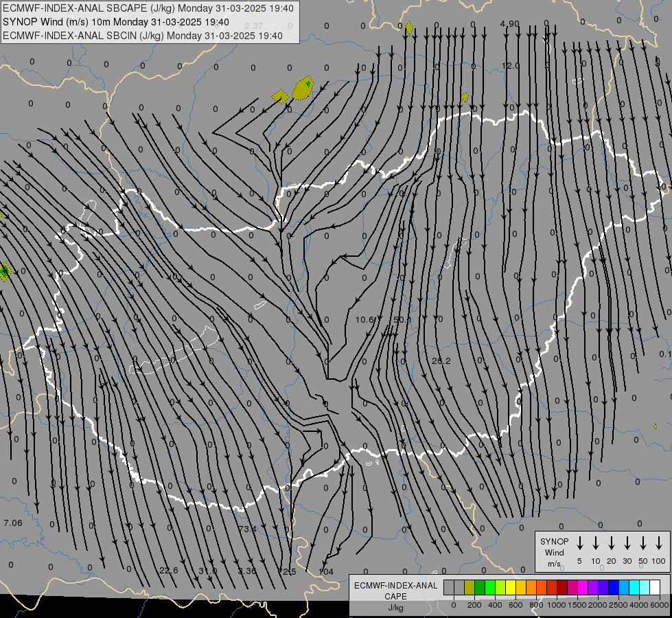Viewport: 672px width, 618px height.
Task: Click the 1000 tick label on the CAPE scale
Action: (x=557, y=605)
